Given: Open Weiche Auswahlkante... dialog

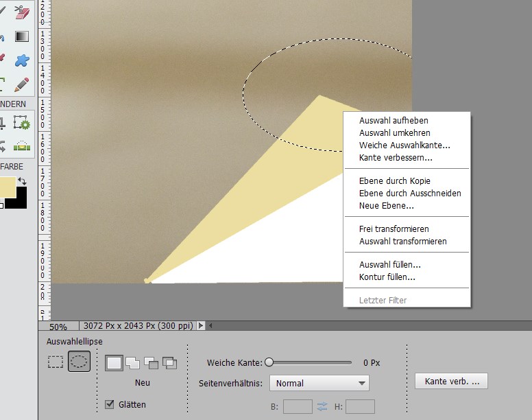Looking at the screenshot, I should (407, 145).
